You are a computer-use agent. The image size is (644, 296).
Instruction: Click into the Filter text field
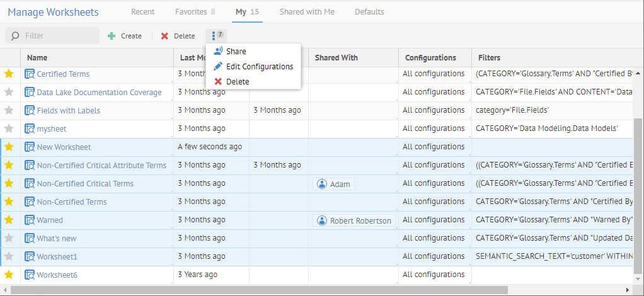pos(59,36)
